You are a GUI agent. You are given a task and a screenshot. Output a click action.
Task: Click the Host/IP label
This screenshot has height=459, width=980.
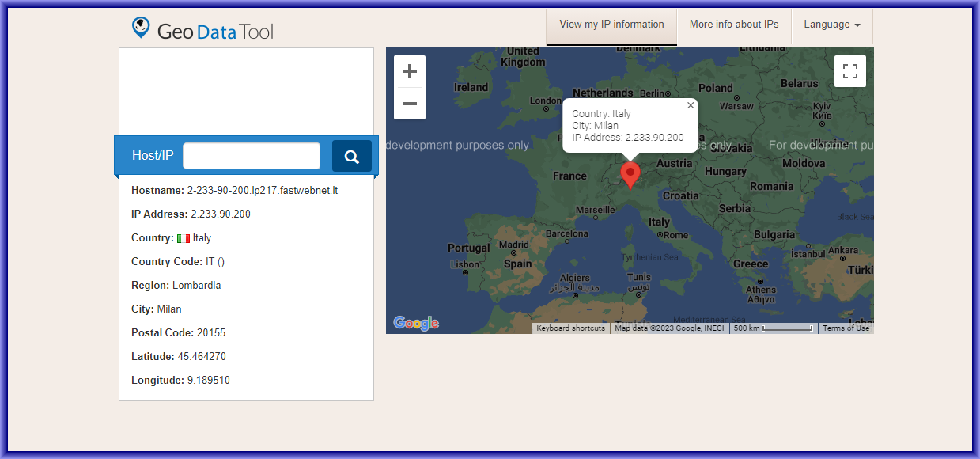coord(153,156)
